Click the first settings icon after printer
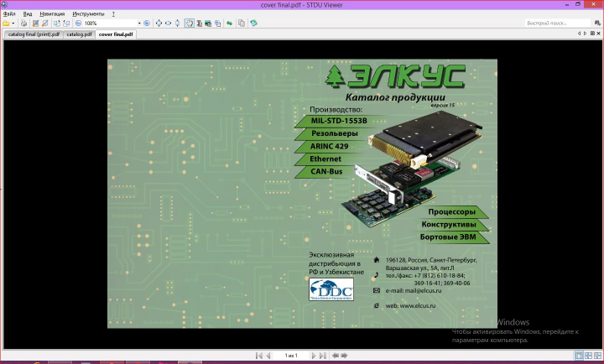The width and height of the screenshot is (604, 364). tap(35, 23)
